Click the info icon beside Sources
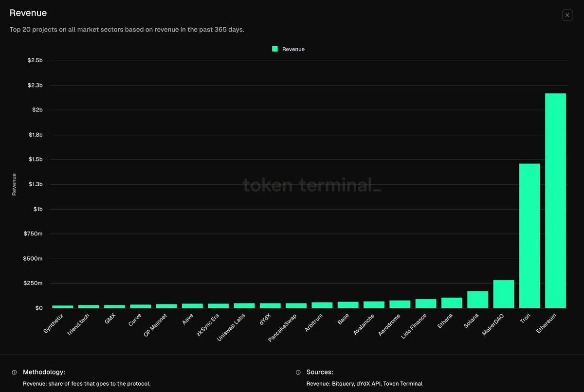The height and width of the screenshot is (392, 584). pos(298,372)
